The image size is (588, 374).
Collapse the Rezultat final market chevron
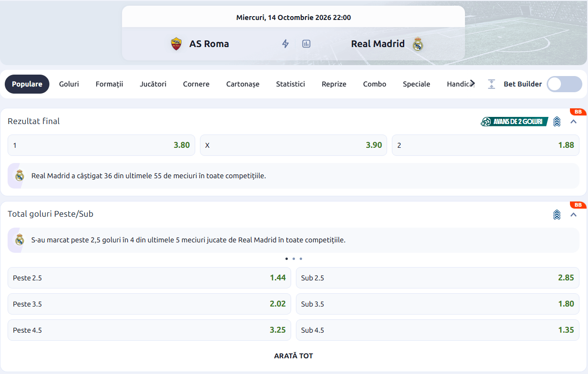click(573, 122)
